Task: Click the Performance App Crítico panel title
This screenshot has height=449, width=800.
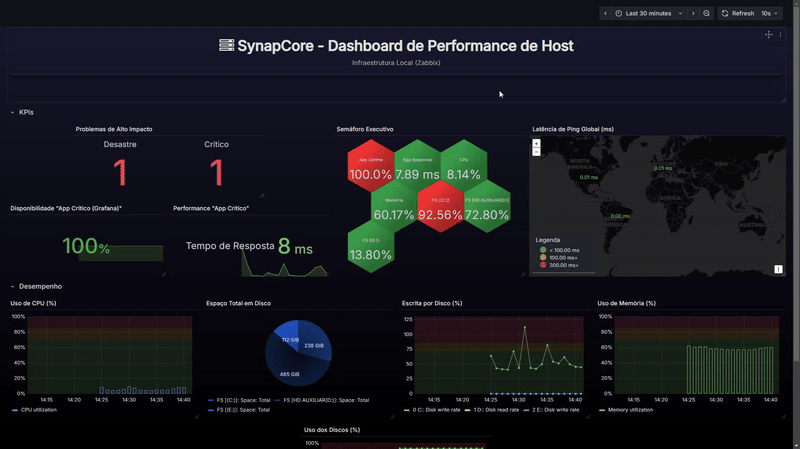Action: [211, 208]
